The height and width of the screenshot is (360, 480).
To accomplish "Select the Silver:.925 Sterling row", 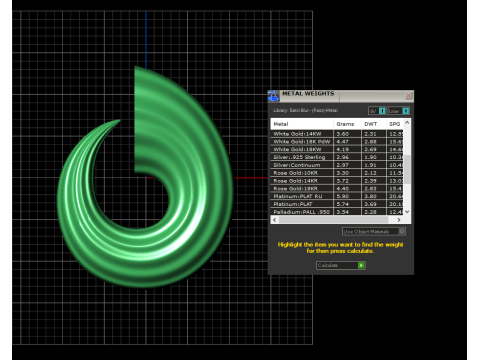I will (337, 157).
